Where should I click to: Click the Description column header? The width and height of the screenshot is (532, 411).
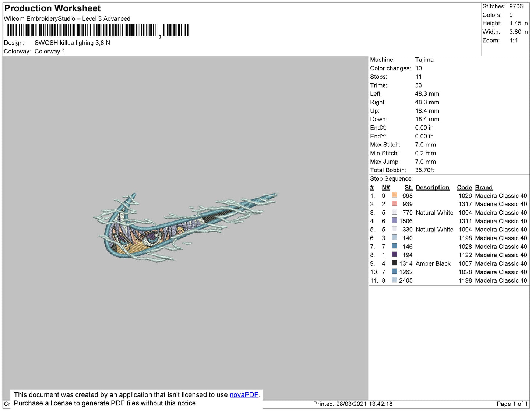[x=432, y=187]
